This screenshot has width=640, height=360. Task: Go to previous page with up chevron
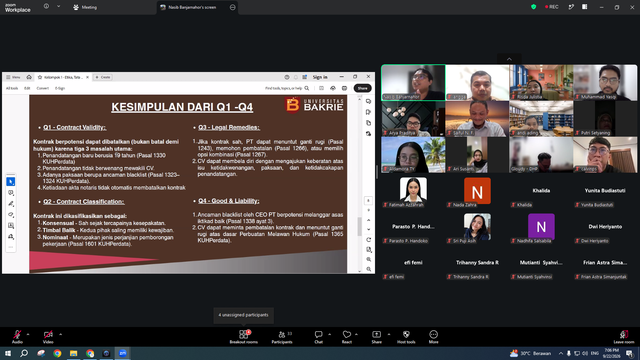369,220
